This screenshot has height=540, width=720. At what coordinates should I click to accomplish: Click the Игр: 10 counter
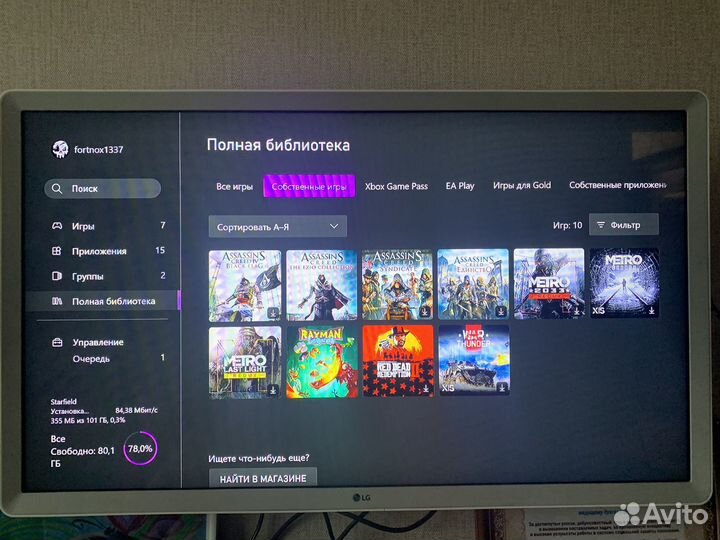click(568, 225)
